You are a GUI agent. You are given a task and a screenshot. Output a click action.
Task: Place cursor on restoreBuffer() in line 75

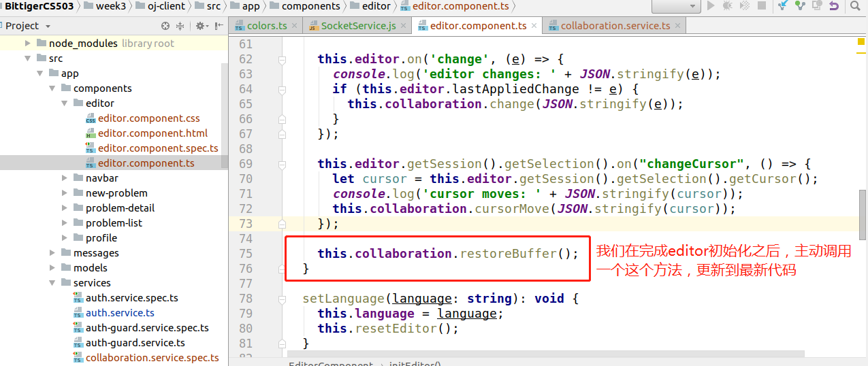click(519, 254)
